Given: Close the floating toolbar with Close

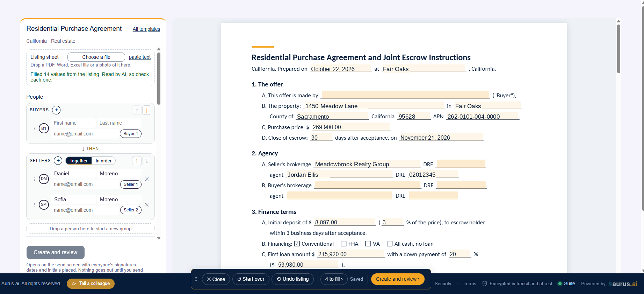Looking at the screenshot, I should [216, 279].
